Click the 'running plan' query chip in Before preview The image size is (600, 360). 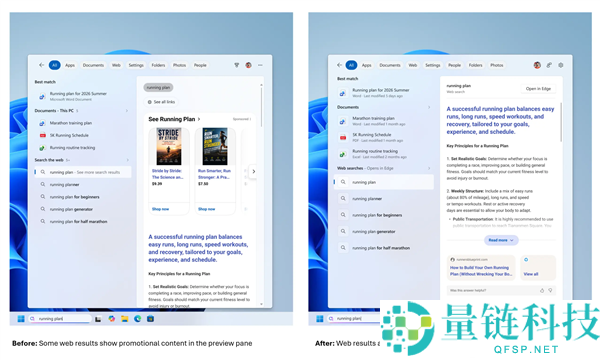158,88
